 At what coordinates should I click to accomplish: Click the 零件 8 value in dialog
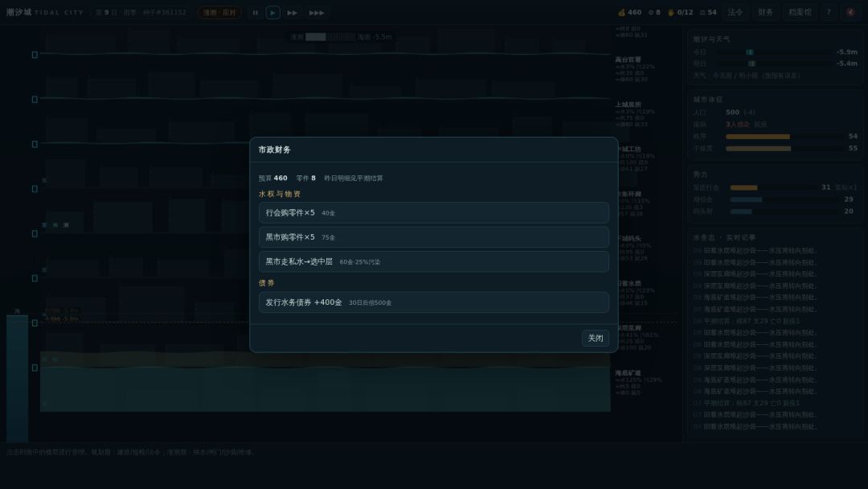click(x=306, y=179)
